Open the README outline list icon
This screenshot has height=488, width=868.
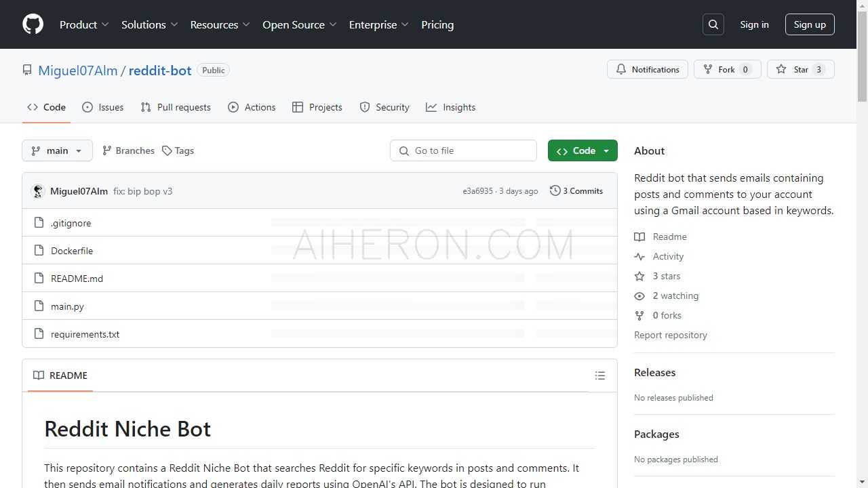click(x=600, y=375)
